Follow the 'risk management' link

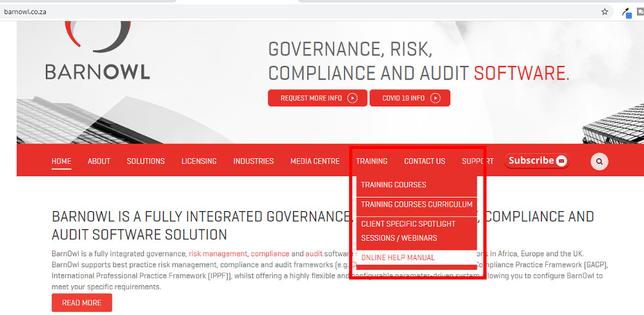tap(218, 254)
